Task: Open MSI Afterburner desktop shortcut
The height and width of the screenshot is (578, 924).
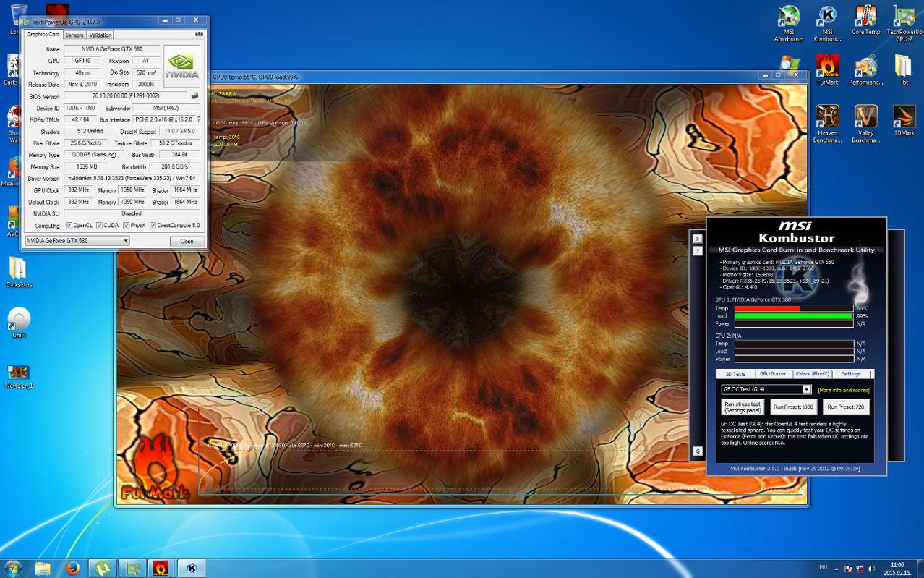Action: (789, 23)
